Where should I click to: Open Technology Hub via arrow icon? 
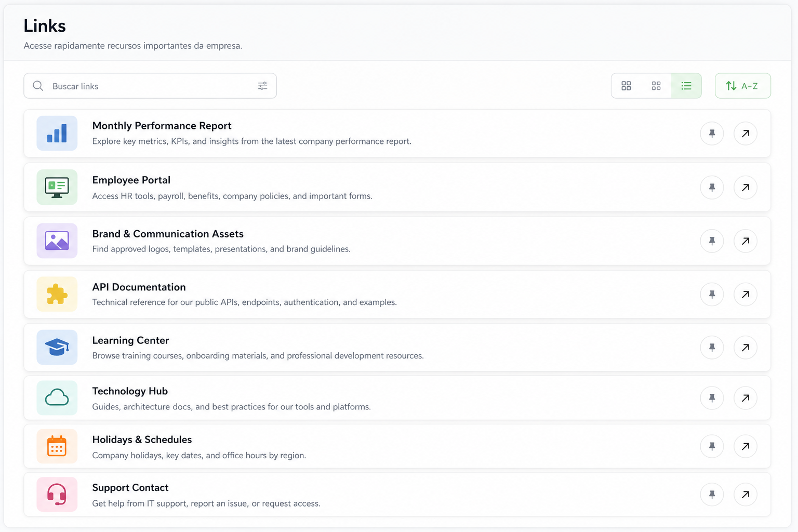tap(746, 398)
